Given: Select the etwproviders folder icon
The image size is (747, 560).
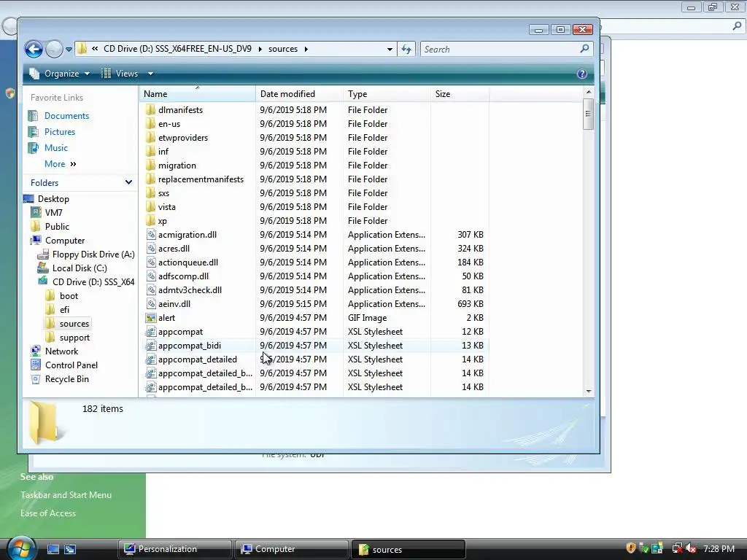Looking at the screenshot, I should pyautogui.click(x=150, y=138).
